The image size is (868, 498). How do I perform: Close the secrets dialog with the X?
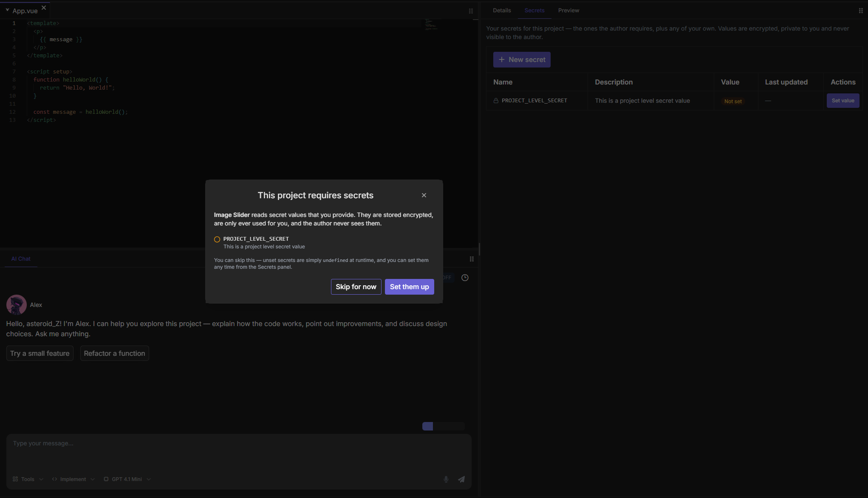pos(424,195)
